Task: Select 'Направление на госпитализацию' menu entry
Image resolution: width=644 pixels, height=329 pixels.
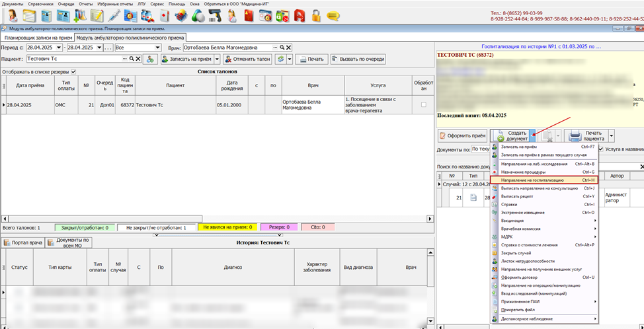Action: [544, 180]
